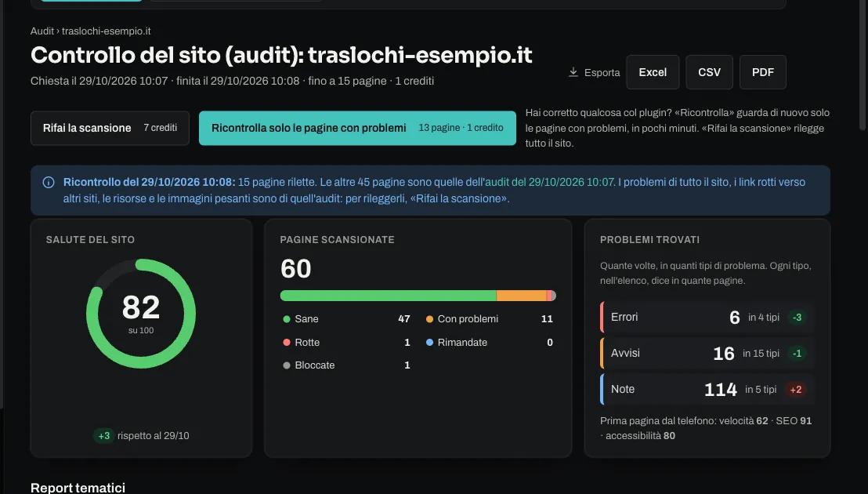Click the traslochi-esempio.it breadcrumb text
The height and width of the screenshot is (494, 868).
pyautogui.click(x=107, y=31)
